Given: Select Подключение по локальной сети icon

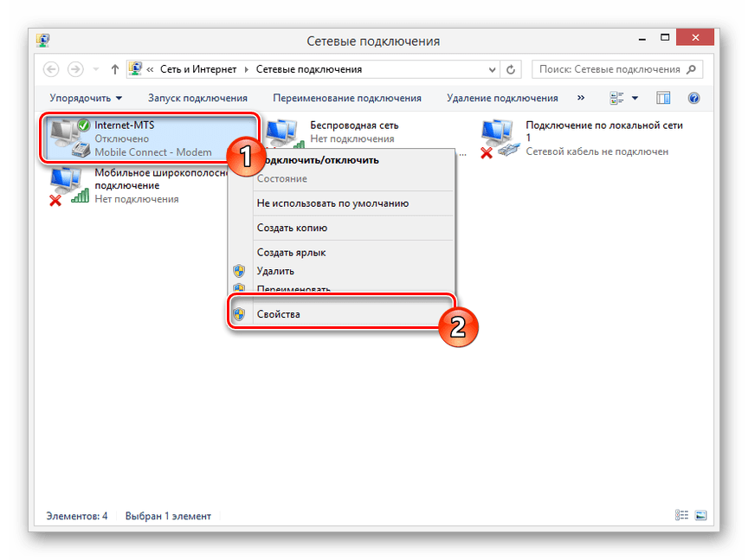Looking at the screenshot, I should click(500, 138).
